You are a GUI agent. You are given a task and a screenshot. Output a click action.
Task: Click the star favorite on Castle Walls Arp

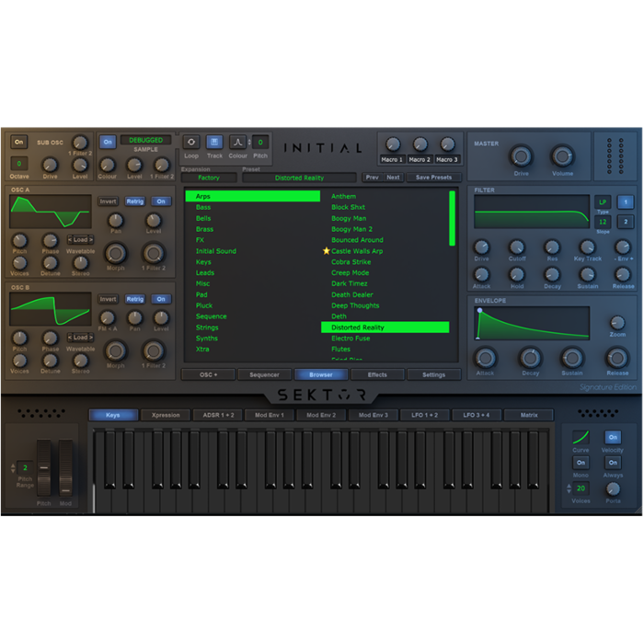[326, 250]
